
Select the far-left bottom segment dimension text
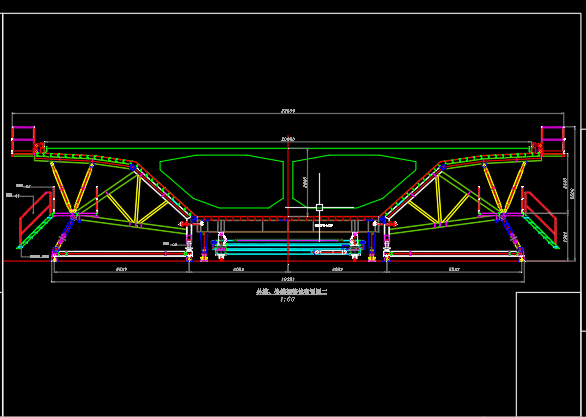120,269
